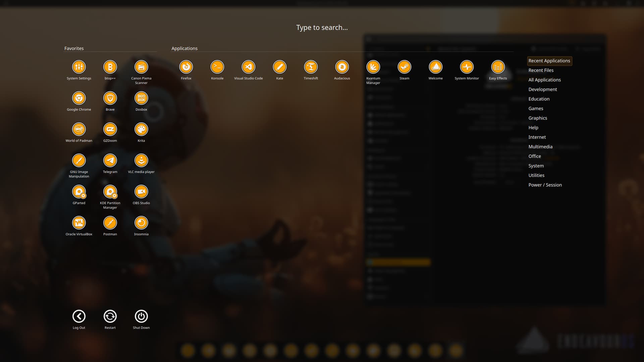
Task: Open Visual Studio Code
Action: tap(248, 67)
